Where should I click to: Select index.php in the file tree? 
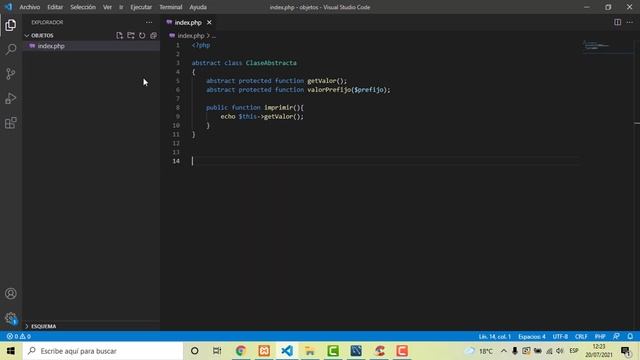pyautogui.click(x=91, y=46)
